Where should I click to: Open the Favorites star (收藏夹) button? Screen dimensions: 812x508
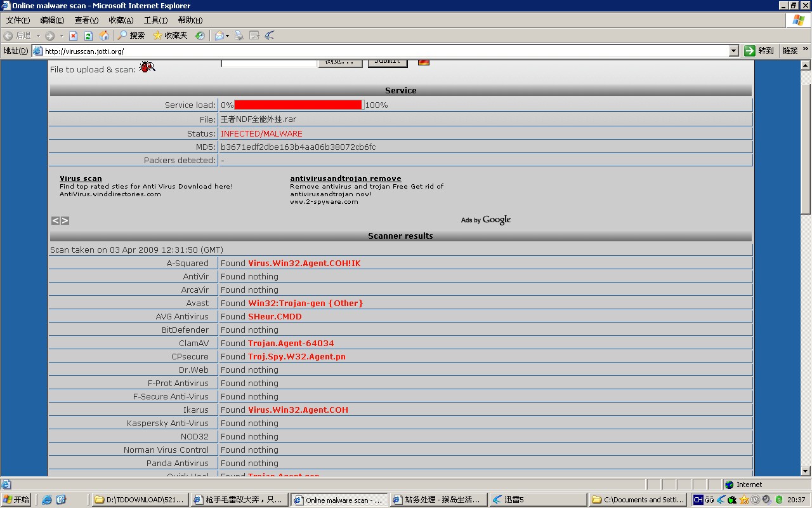pyautogui.click(x=170, y=36)
